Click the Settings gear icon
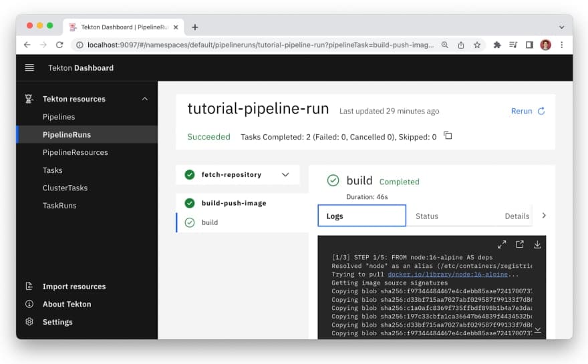 coord(29,322)
